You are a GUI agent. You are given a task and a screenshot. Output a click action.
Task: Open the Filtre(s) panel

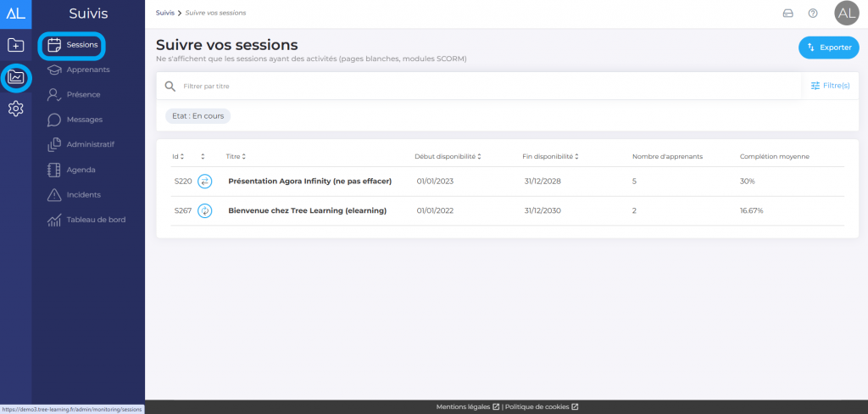click(x=830, y=86)
